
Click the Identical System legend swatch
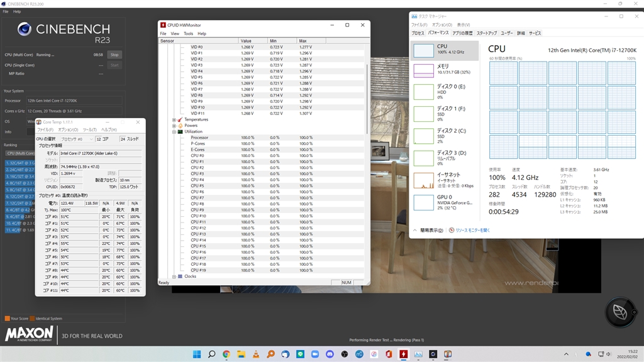point(33,319)
